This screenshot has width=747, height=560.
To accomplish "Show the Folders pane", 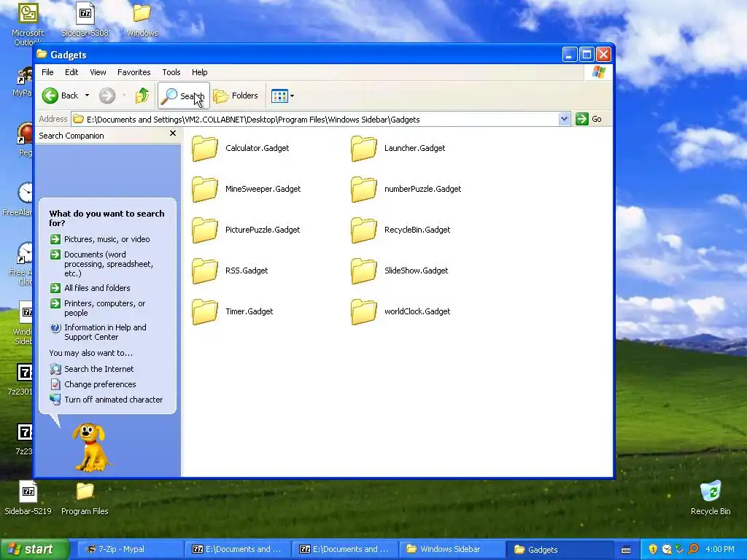I will click(236, 96).
